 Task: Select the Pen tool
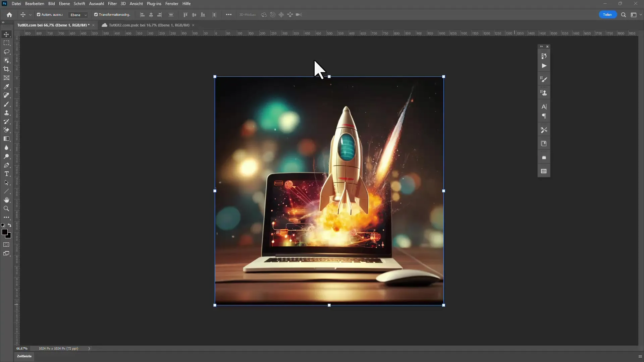[6, 165]
